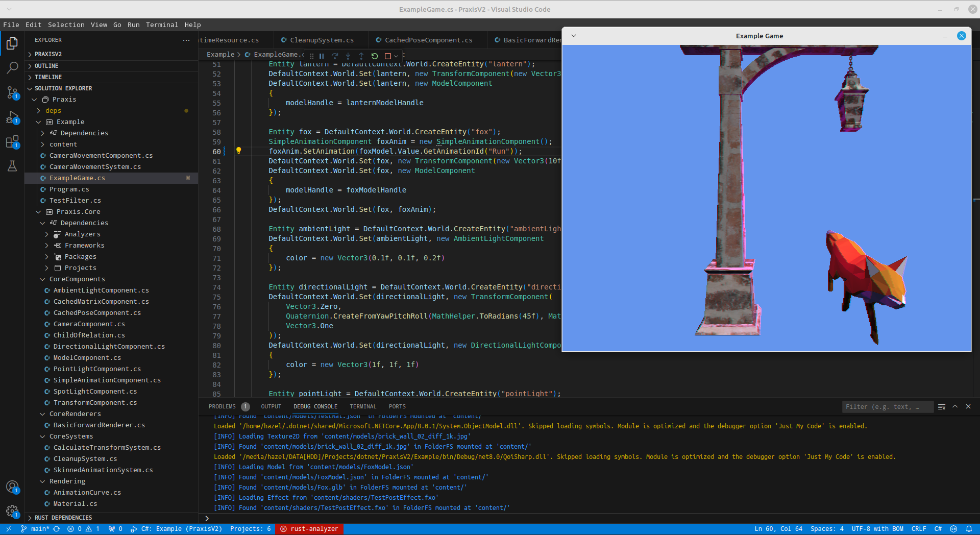The height and width of the screenshot is (535, 980).
Task: Click the lightbulb code action on line 60
Action: [x=238, y=151]
